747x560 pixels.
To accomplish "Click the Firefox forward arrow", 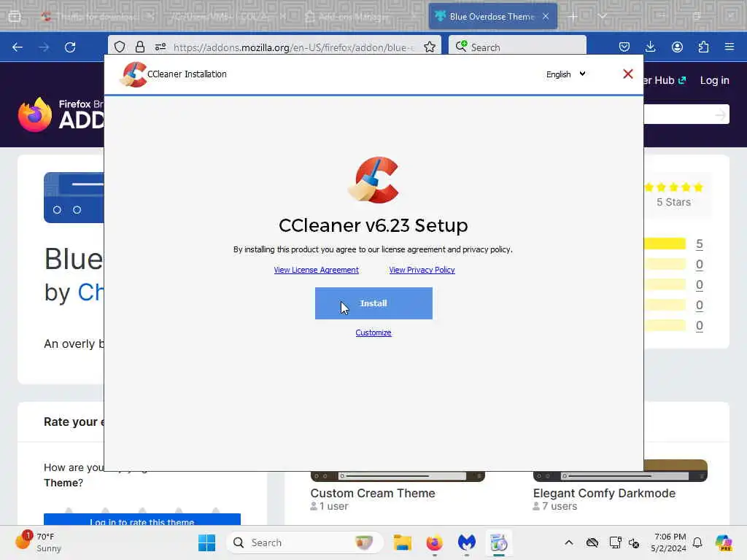I will tap(44, 47).
